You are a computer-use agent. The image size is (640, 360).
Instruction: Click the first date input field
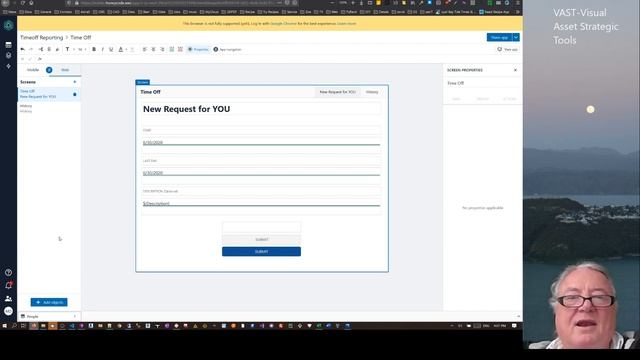click(x=261, y=142)
